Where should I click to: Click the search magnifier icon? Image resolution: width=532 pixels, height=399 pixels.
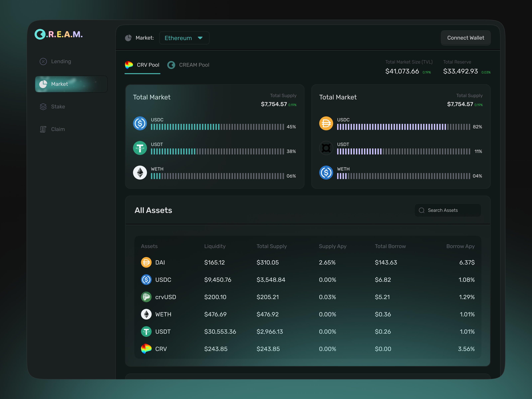422,210
